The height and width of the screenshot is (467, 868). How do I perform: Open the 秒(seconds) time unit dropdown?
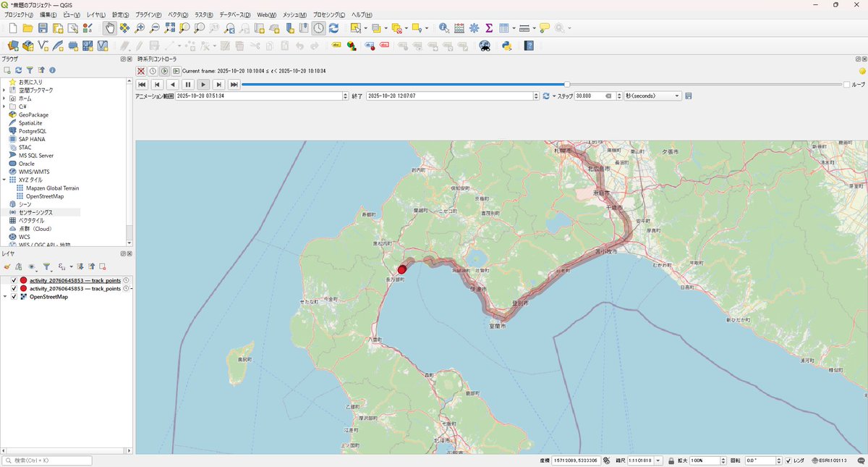click(x=652, y=96)
